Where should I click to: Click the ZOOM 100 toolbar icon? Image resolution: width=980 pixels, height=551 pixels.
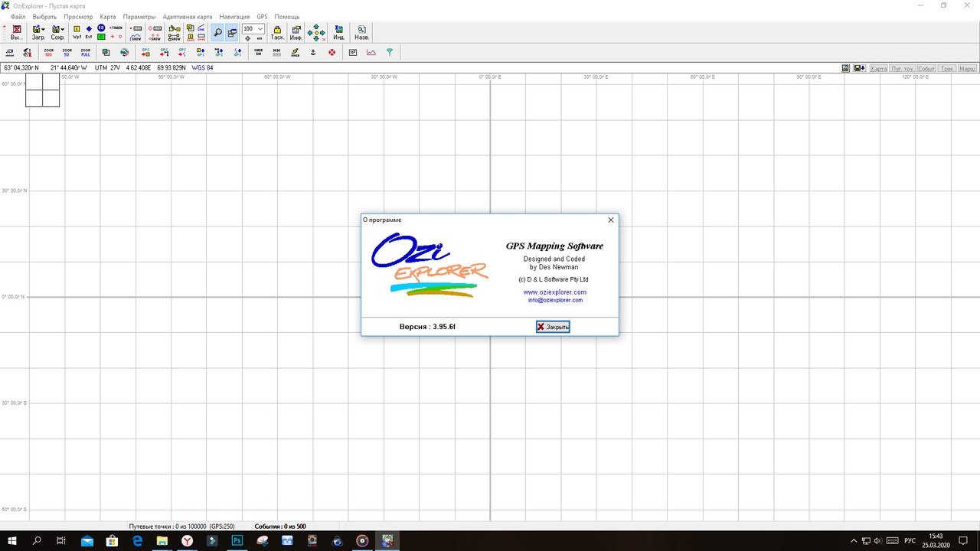click(48, 52)
